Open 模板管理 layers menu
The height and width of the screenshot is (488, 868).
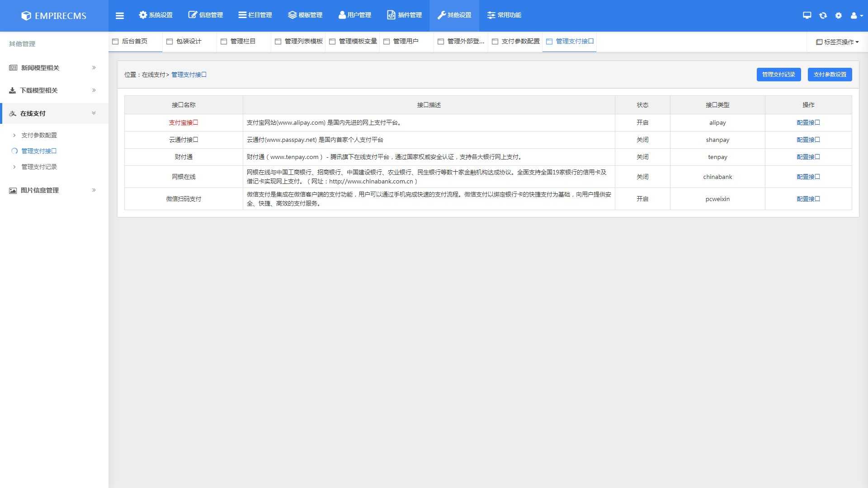click(x=305, y=15)
